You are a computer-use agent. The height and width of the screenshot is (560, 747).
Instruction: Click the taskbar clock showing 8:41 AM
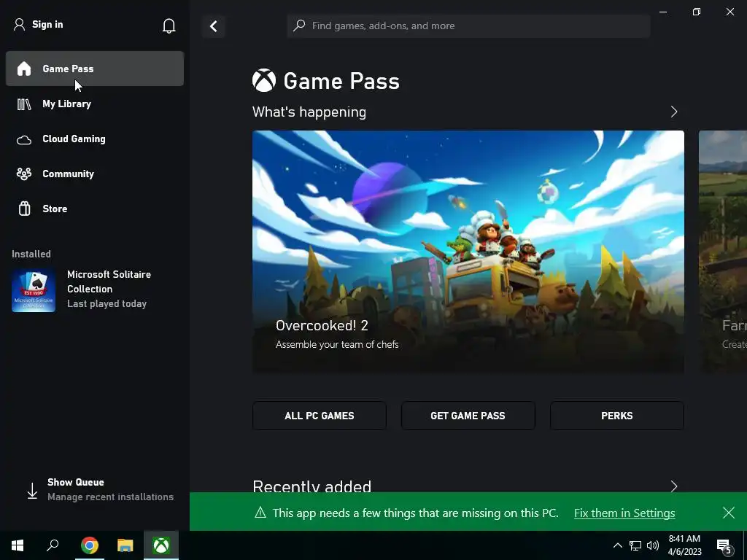(684, 545)
